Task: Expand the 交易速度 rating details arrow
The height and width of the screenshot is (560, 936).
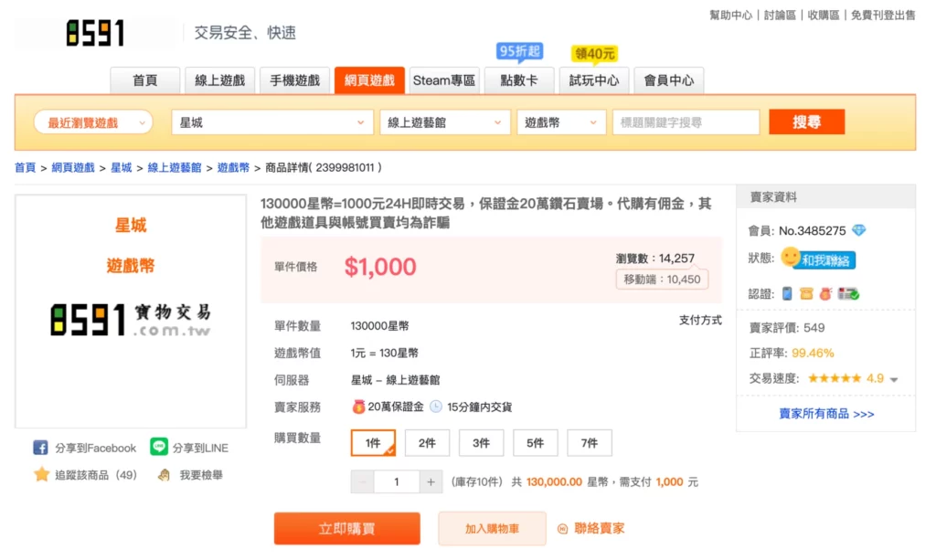Action: 894,379
